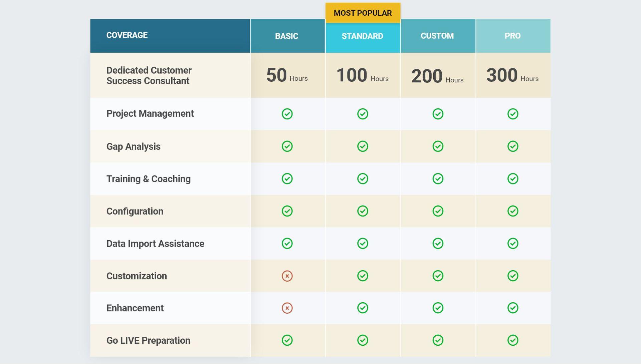This screenshot has width=641, height=364.
Task: Select the STANDARD column header
Action: click(362, 36)
